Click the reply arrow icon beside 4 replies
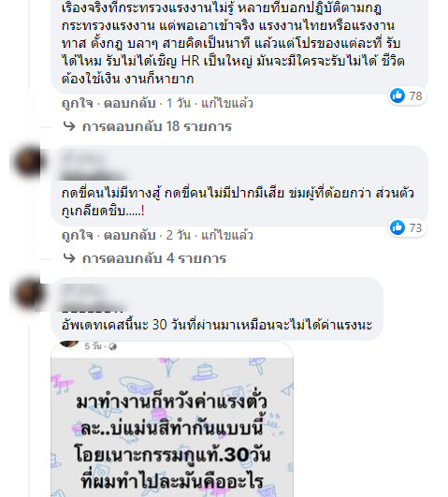Viewport: 448px width, 497px height. (69, 258)
